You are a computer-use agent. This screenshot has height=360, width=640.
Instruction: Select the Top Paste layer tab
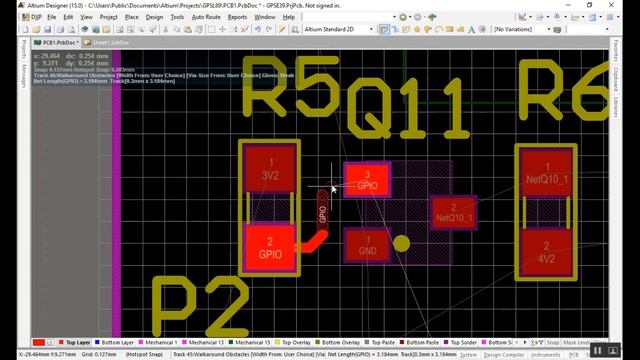coord(380,342)
